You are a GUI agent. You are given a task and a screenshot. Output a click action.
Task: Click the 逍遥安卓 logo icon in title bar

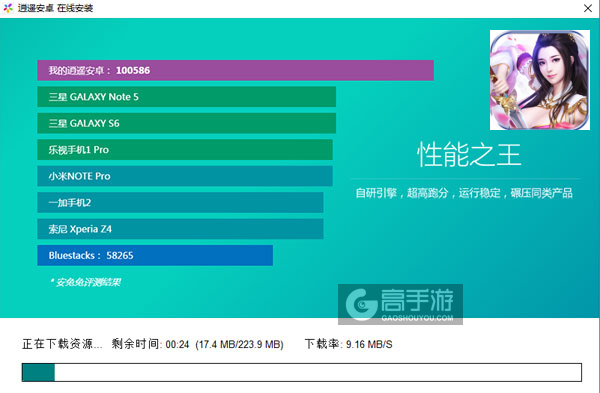[x=8, y=8]
